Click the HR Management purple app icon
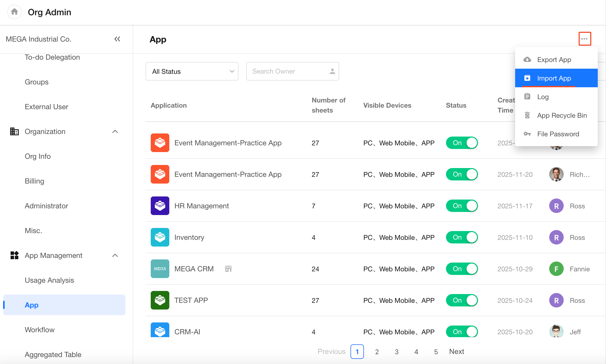The width and height of the screenshot is (606, 364). [160, 206]
